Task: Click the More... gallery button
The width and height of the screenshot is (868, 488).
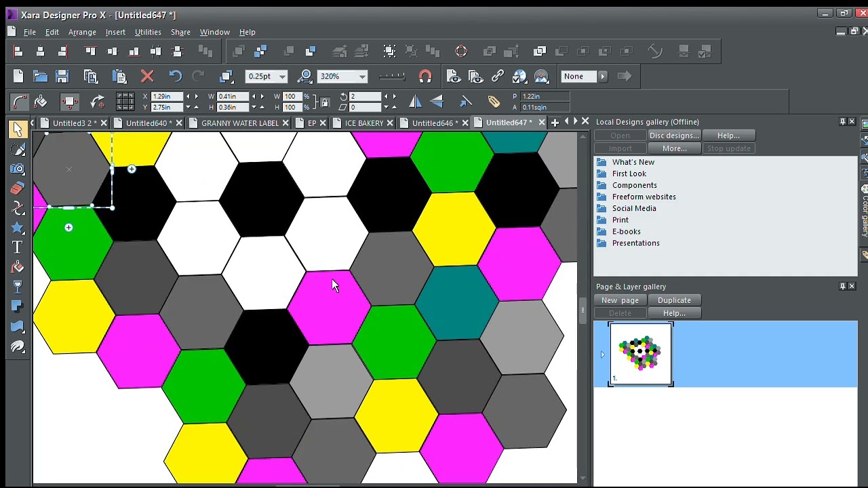Action: click(x=674, y=148)
